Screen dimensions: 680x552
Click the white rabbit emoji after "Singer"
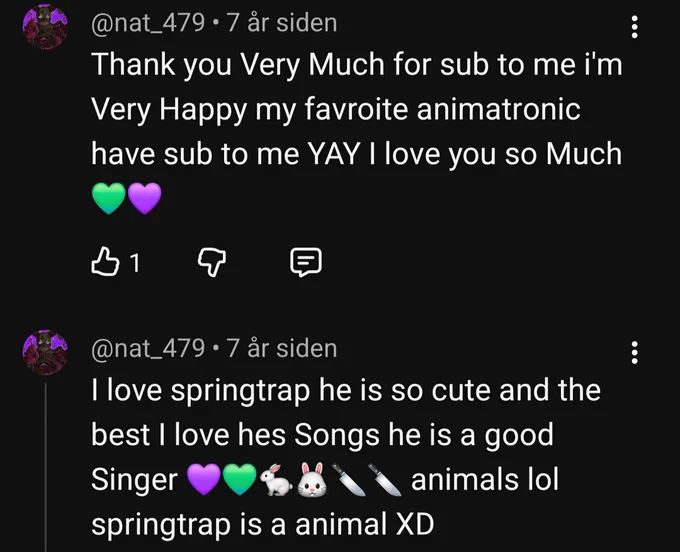click(276, 480)
